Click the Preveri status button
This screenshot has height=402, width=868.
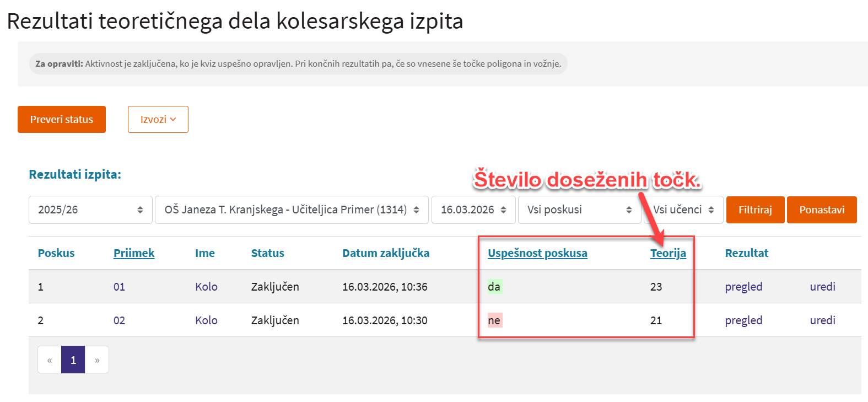62,120
